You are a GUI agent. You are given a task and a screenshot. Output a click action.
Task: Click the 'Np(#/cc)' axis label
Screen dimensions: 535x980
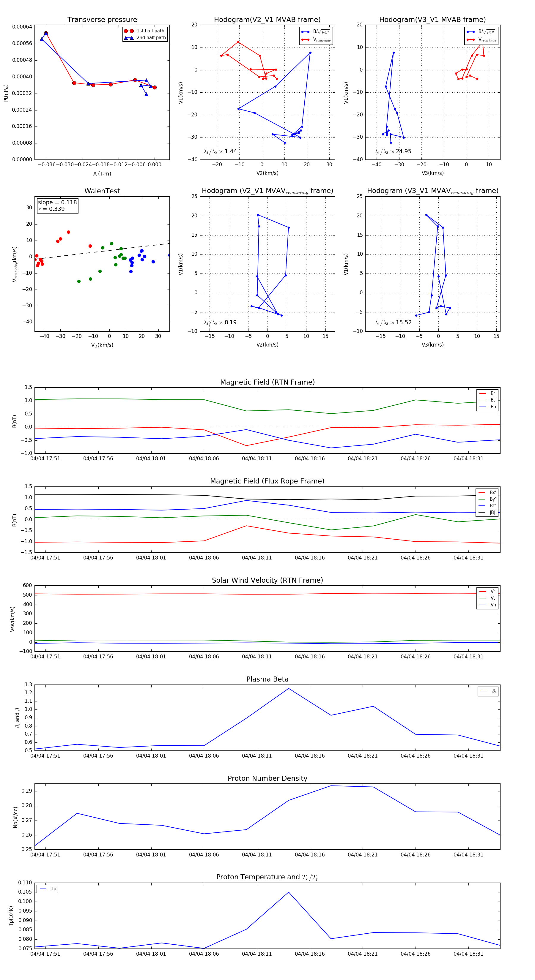[x=15, y=817]
